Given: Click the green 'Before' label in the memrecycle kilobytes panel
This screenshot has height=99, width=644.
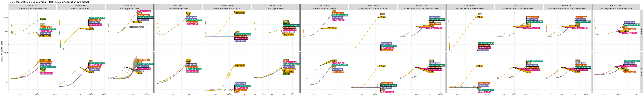Looking at the screenshot, I should pyautogui.click(x=43, y=19).
